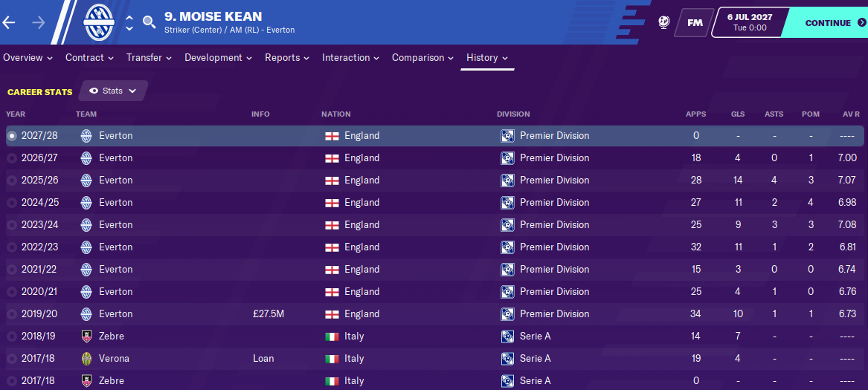
Task: Select the 2019/20 season radio button
Action: click(x=11, y=313)
